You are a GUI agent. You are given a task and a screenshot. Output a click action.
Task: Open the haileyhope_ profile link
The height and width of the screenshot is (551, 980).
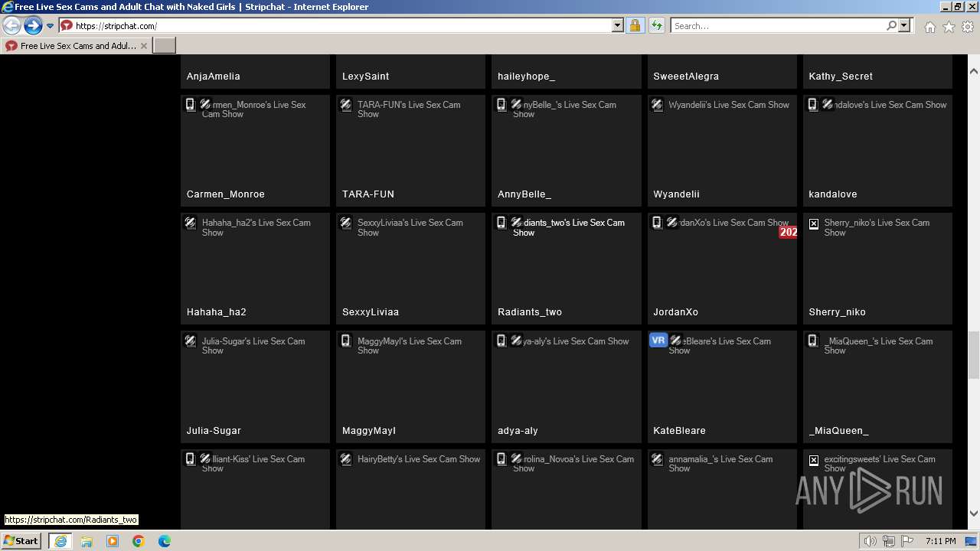[527, 77]
